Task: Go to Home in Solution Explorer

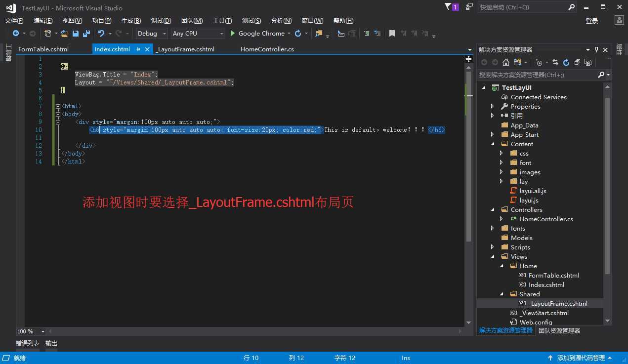Action: click(505, 62)
